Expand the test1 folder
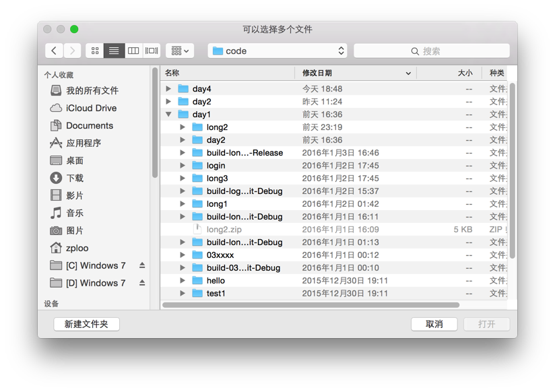 (x=183, y=293)
